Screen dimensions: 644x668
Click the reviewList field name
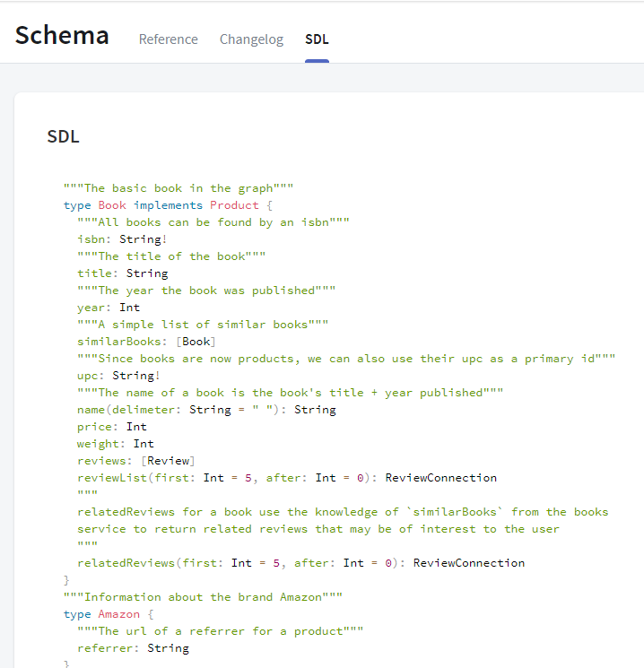(x=111, y=478)
